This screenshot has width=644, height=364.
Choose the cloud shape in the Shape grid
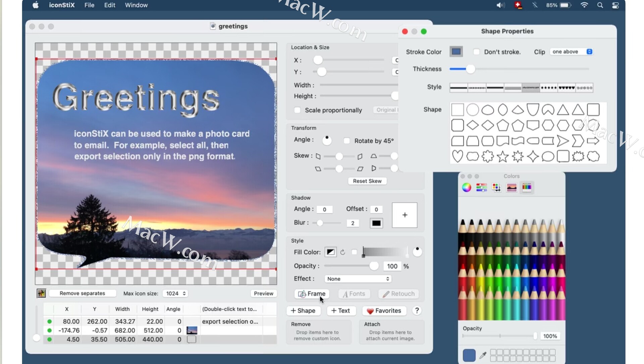click(593, 156)
